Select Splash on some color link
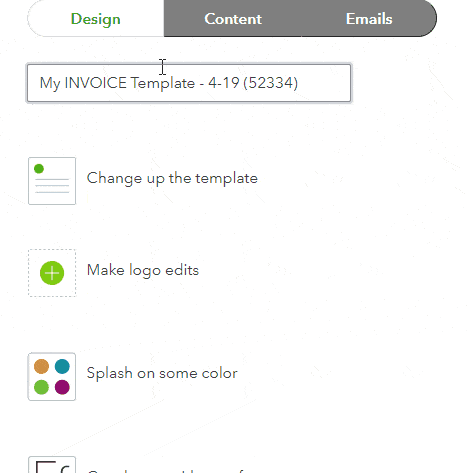This screenshot has width=467, height=473. 162,373
